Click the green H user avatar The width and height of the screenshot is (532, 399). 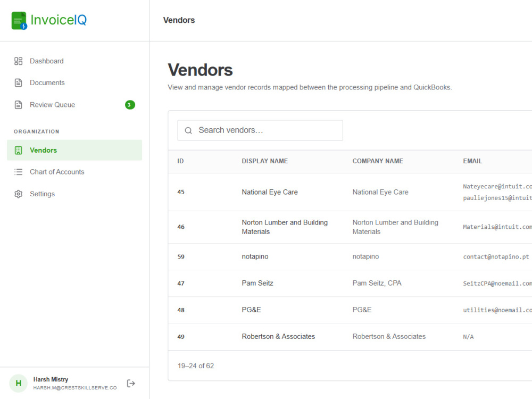(18, 384)
